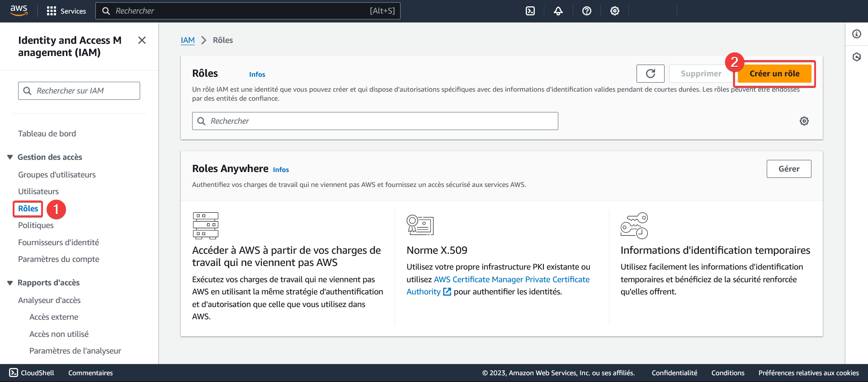868x382 pixels.
Task: Click Gérer for Roles Anywhere
Action: point(789,169)
